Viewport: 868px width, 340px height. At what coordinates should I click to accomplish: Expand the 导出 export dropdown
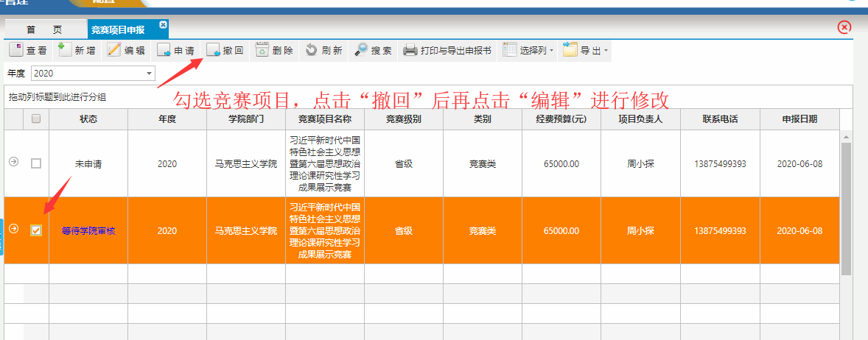coord(585,51)
